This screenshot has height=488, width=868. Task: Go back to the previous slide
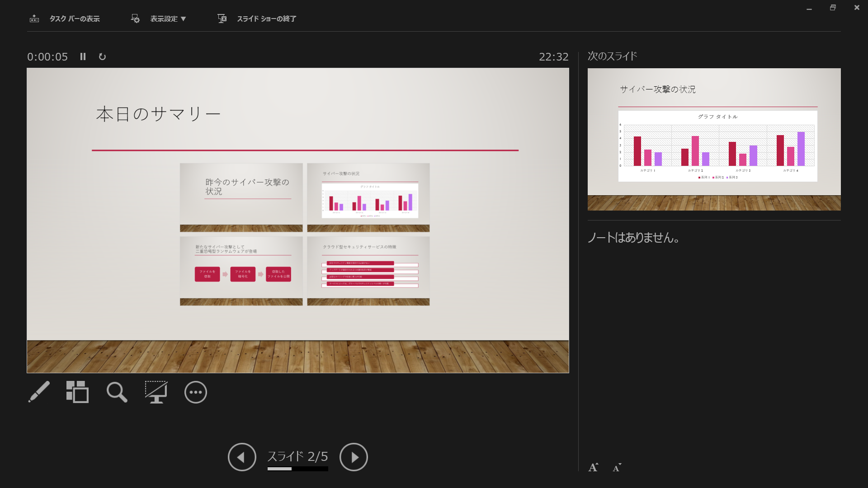pyautogui.click(x=242, y=457)
